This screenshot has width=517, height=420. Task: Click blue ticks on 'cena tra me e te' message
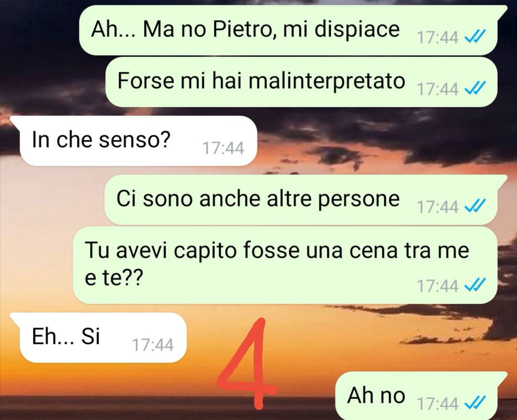pos(475,285)
